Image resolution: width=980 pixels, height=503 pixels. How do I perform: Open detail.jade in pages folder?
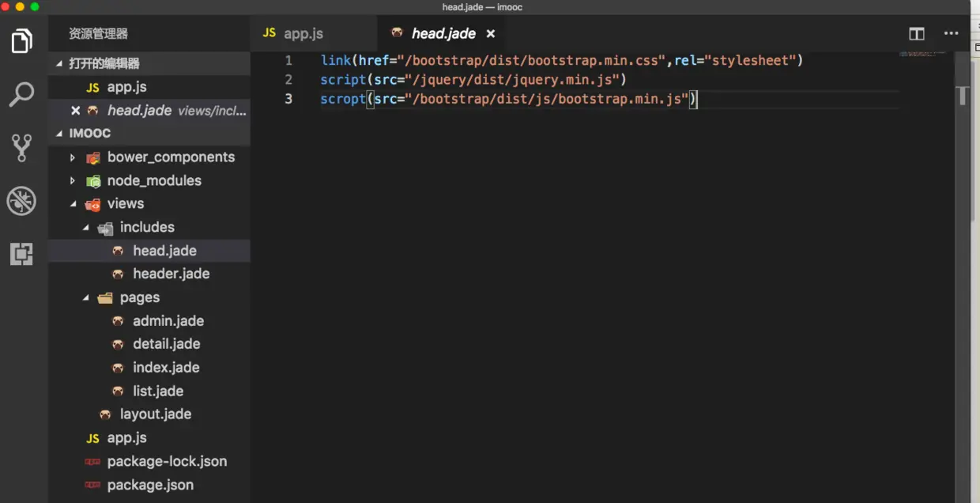(149, 344)
